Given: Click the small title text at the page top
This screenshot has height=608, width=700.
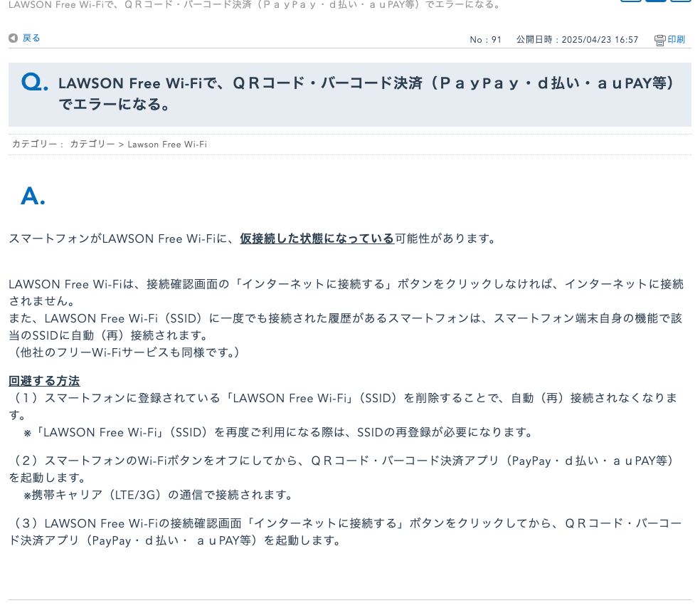Looking at the screenshot, I should pyautogui.click(x=255, y=5).
